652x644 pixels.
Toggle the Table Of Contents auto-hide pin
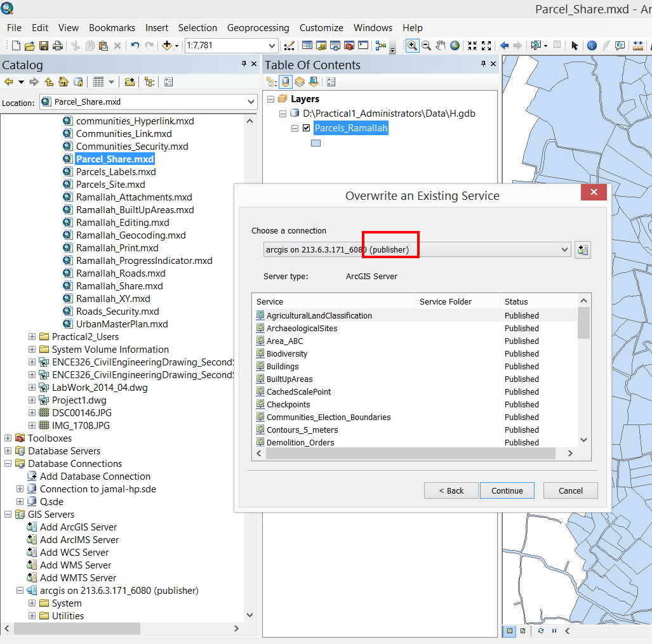[483, 63]
